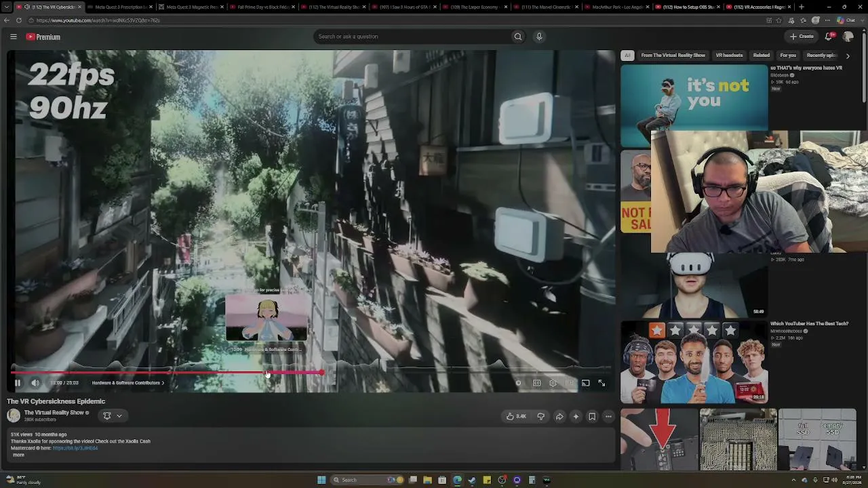
Task: Start voice search with the microphone icon
Action: click(x=539, y=37)
